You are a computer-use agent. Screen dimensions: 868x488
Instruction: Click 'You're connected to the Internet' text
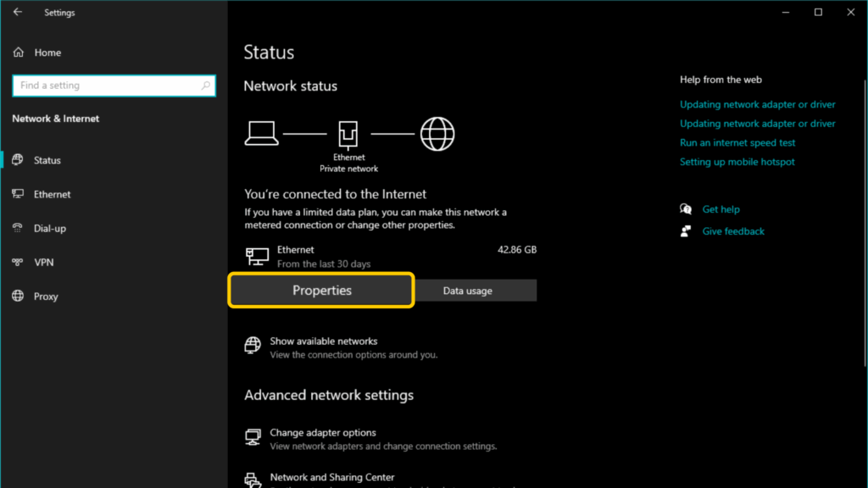pos(336,194)
